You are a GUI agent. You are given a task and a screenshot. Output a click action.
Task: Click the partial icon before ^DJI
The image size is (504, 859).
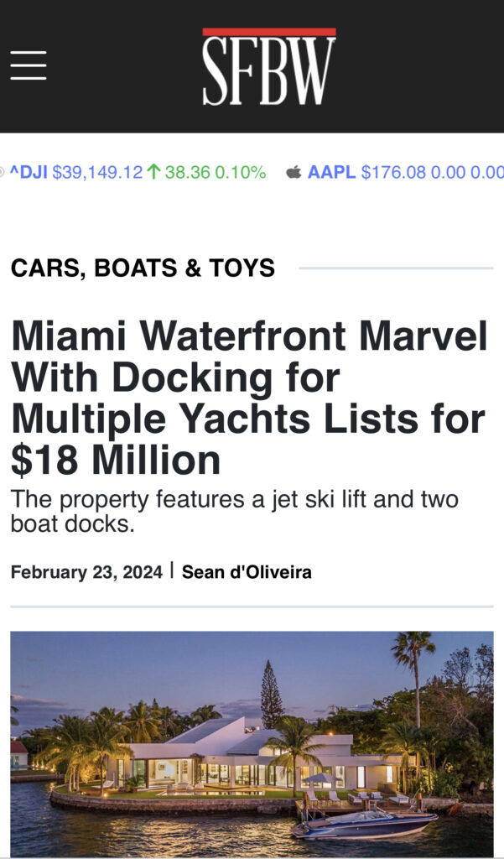pyautogui.click(x=3, y=173)
